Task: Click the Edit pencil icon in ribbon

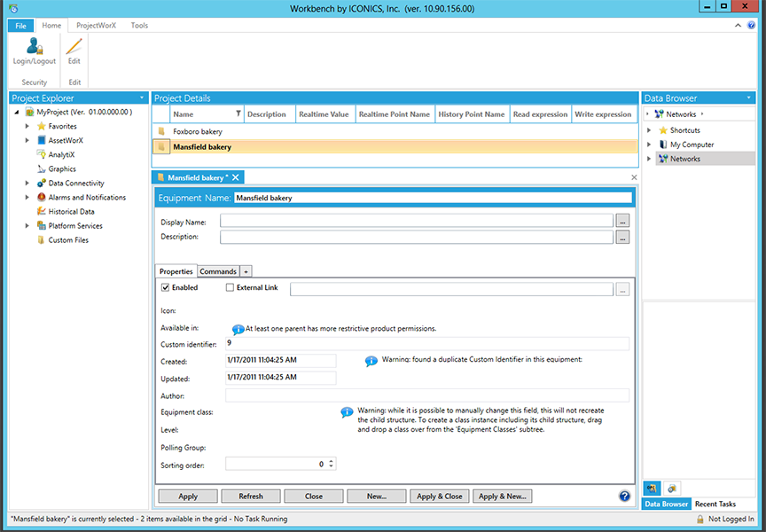Action: pyautogui.click(x=74, y=46)
